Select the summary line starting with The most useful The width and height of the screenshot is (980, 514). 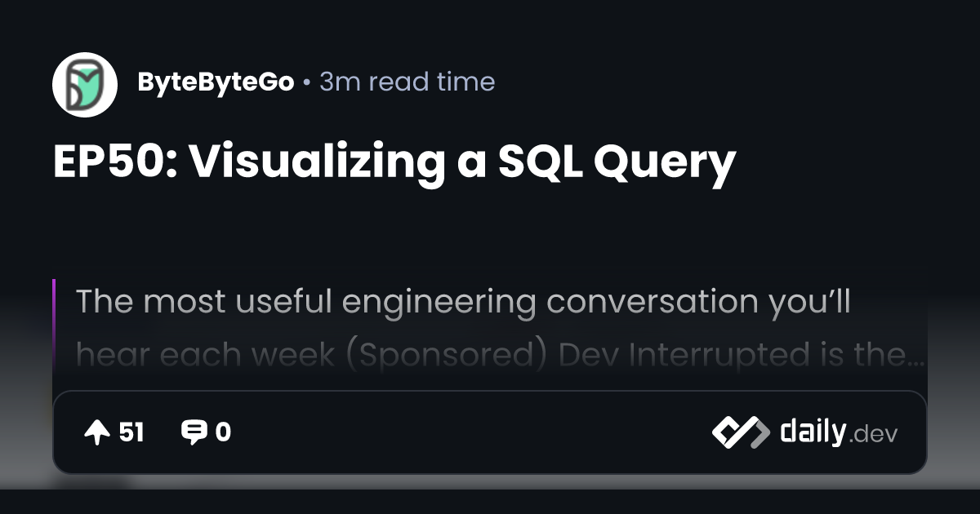point(464,302)
